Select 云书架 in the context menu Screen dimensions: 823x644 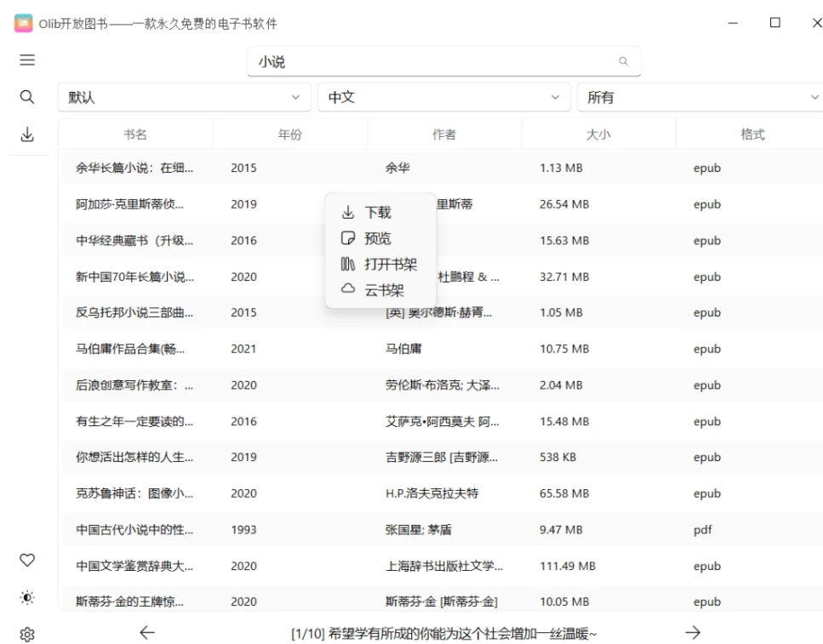[x=384, y=290]
